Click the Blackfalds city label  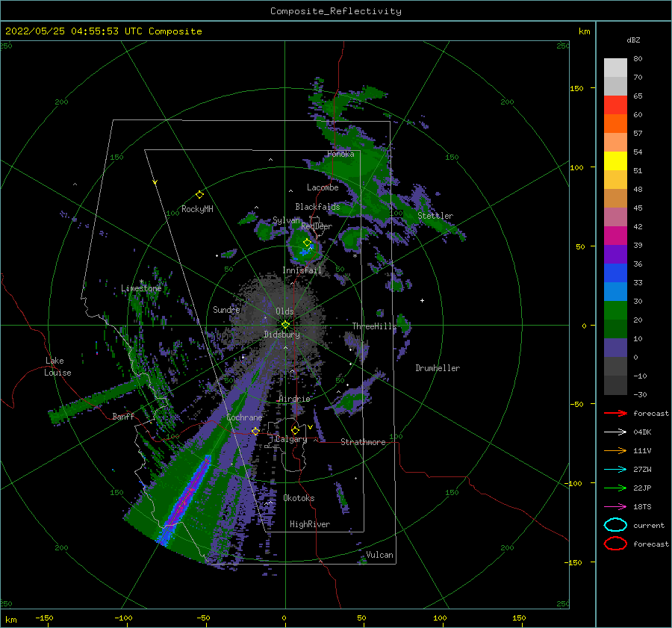(x=317, y=207)
